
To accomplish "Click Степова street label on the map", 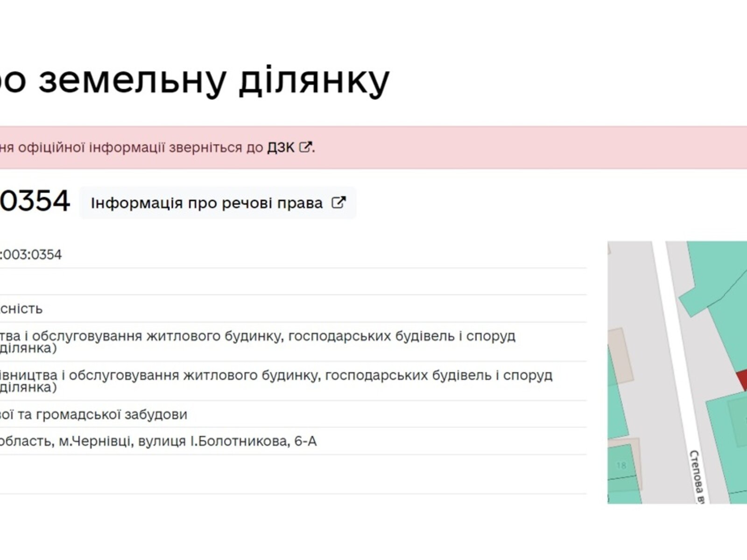I will tap(697, 476).
